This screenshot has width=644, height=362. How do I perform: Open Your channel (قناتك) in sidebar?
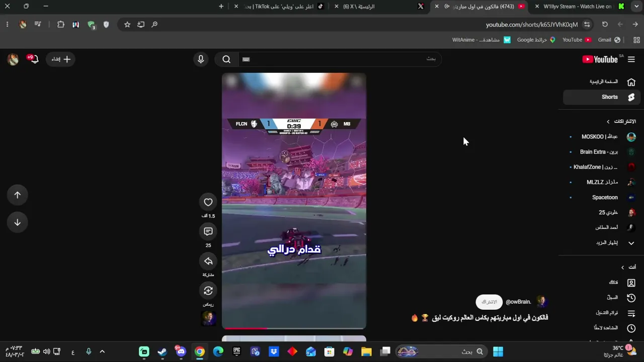(602, 283)
